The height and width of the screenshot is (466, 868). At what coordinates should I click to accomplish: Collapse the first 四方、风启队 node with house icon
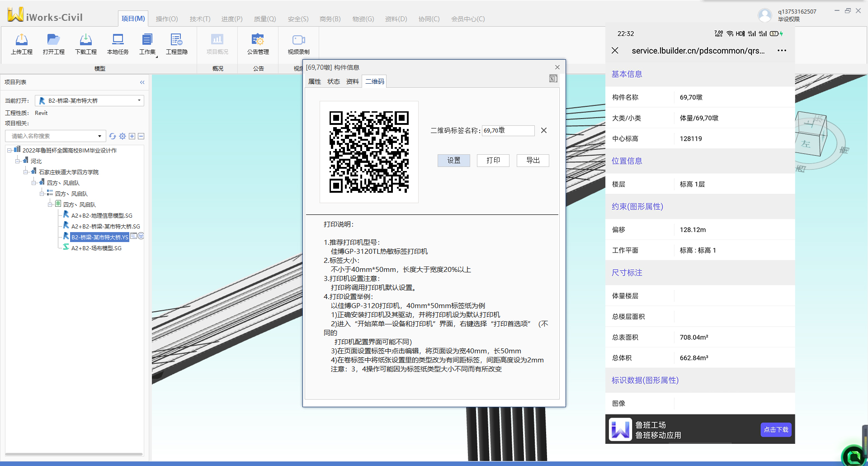34,183
